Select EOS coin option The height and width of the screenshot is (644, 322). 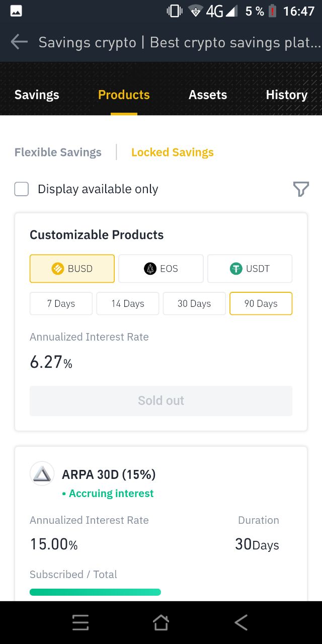(x=161, y=269)
